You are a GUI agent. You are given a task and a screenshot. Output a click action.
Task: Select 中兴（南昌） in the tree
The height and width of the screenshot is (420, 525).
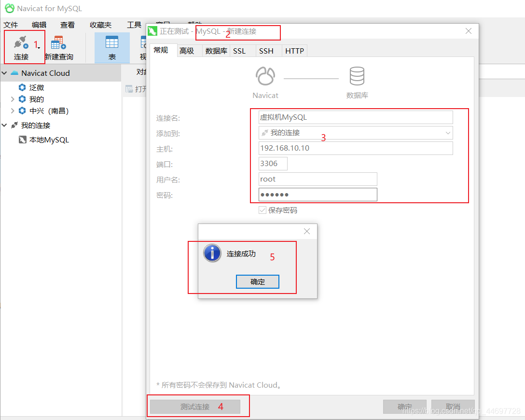[49, 111]
